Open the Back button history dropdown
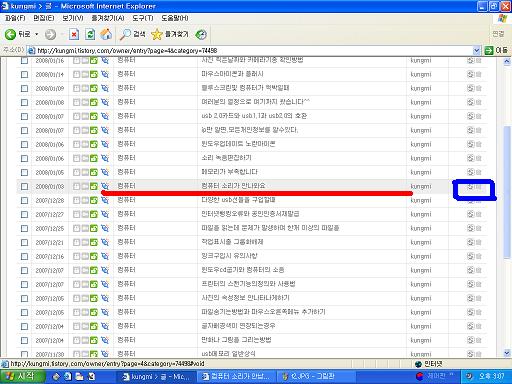This screenshot has width=512, height=384. tap(37, 34)
